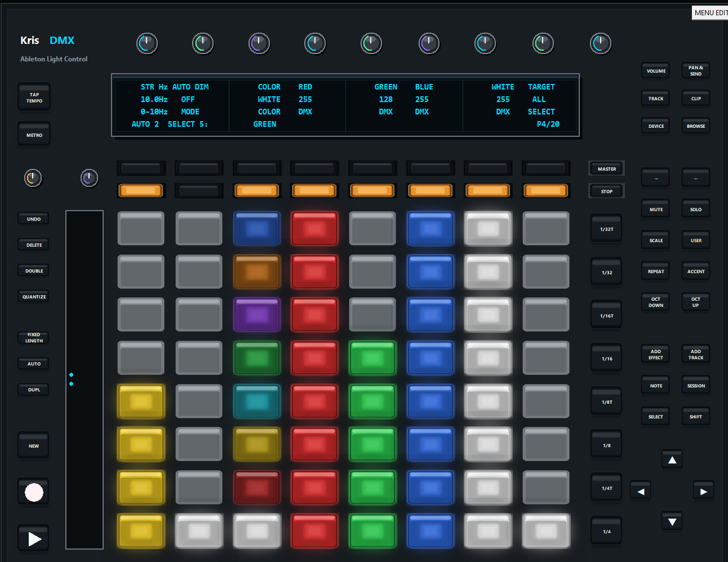Toggle the Auto button

coord(34,364)
